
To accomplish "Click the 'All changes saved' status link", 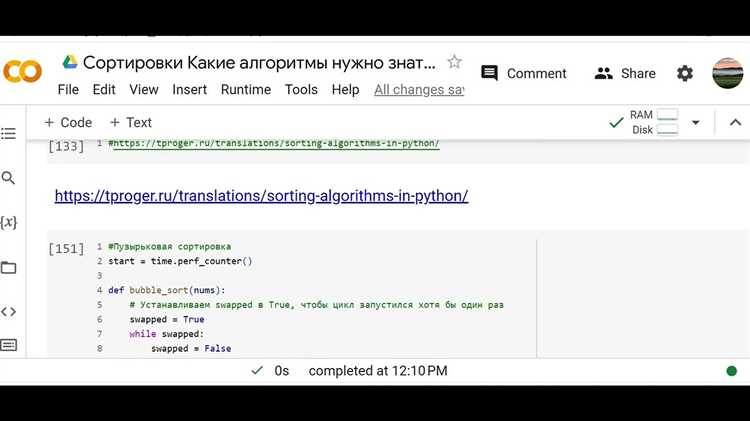I will [419, 89].
